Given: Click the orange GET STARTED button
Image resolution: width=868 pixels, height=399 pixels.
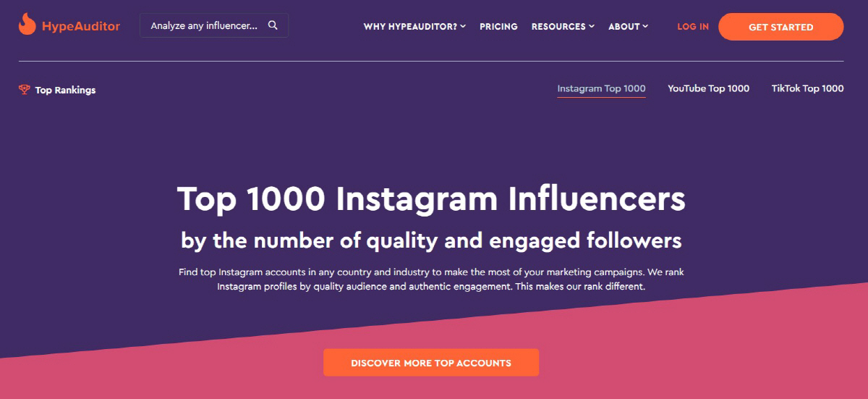Looking at the screenshot, I should [780, 27].
